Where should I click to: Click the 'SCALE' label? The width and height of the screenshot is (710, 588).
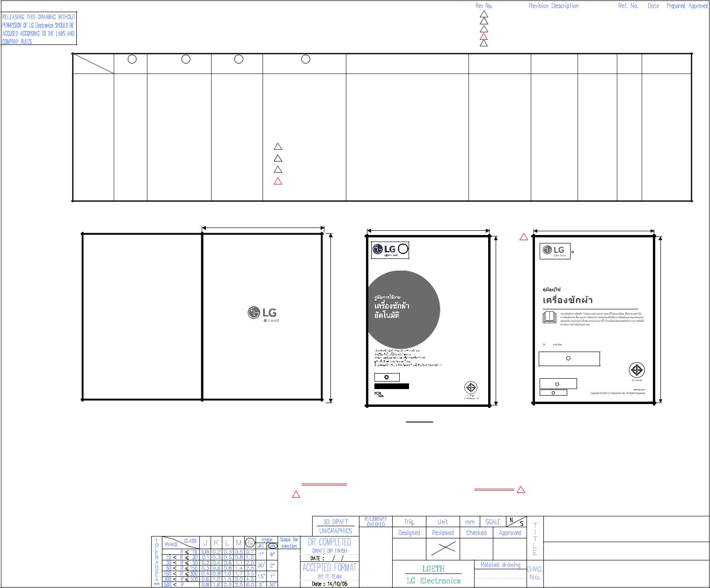click(493, 522)
